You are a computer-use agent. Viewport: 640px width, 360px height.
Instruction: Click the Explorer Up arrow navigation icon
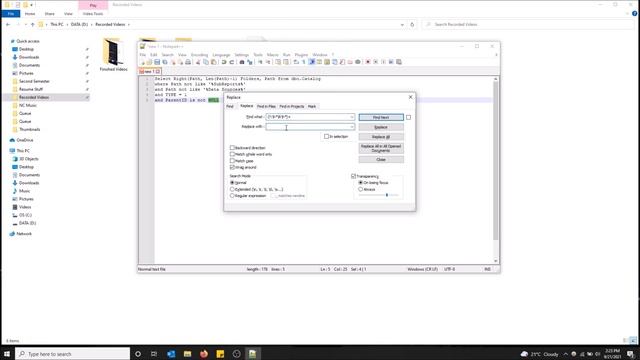(33, 24)
